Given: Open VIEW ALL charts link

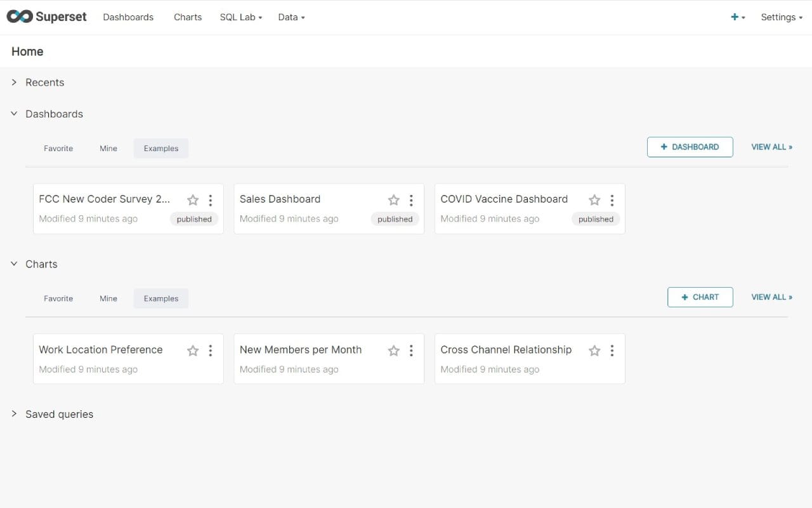Looking at the screenshot, I should pos(771,297).
